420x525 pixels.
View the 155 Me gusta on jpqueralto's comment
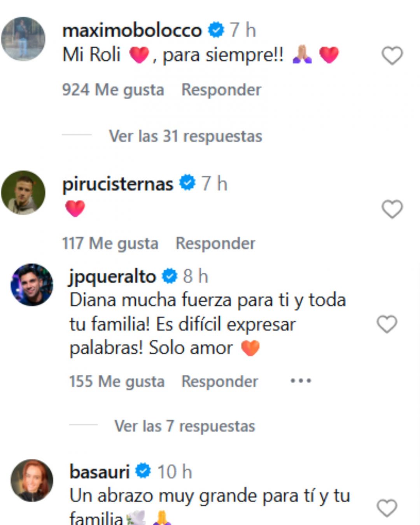pyautogui.click(x=117, y=381)
